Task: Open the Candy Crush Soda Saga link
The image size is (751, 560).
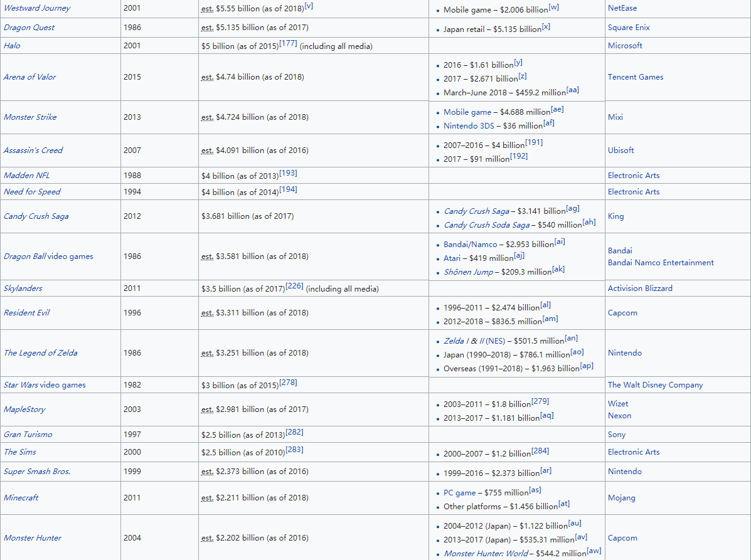Action: click(486, 225)
